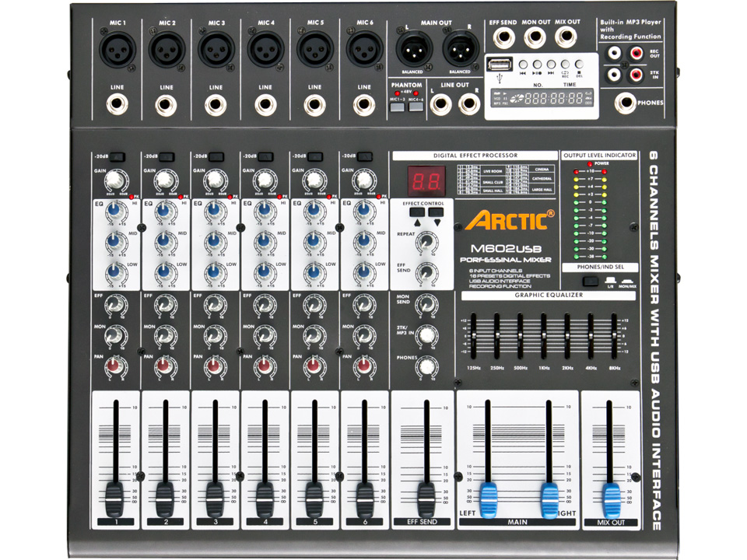Click the MON knob on channel 6

pyautogui.click(x=363, y=335)
